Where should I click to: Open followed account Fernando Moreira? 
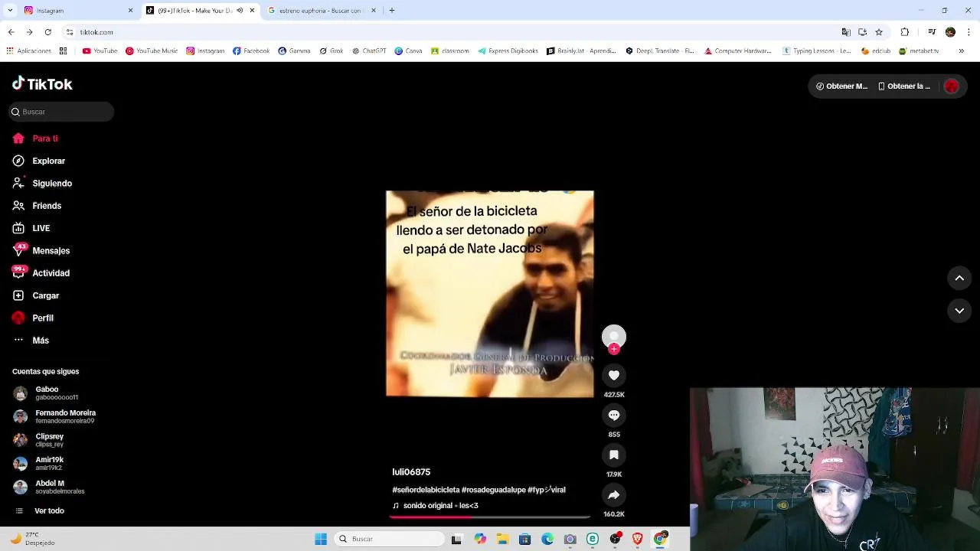click(54, 416)
